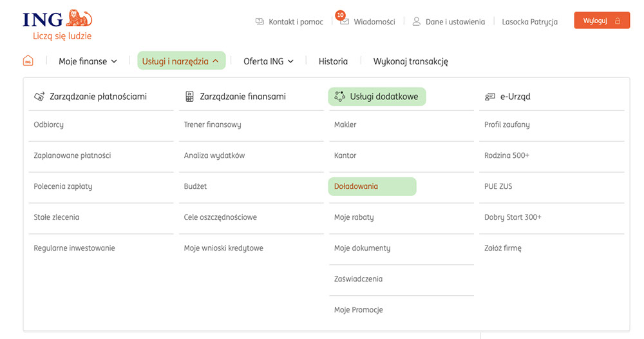Expand the Moje finanse dropdown
This screenshot has width=644, height=339.
(88, 61)
